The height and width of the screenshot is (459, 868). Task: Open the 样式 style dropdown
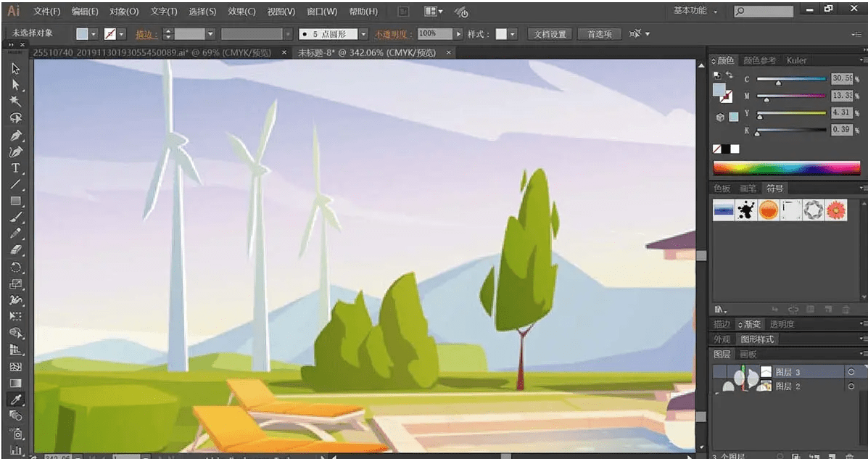point(513,34)
